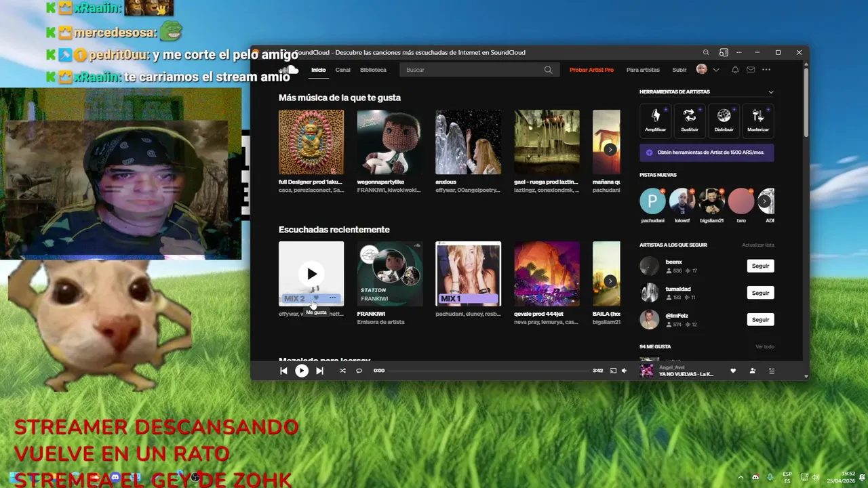Click the search magnifier icon
The image size is (868, 488).
pos(549,70)
